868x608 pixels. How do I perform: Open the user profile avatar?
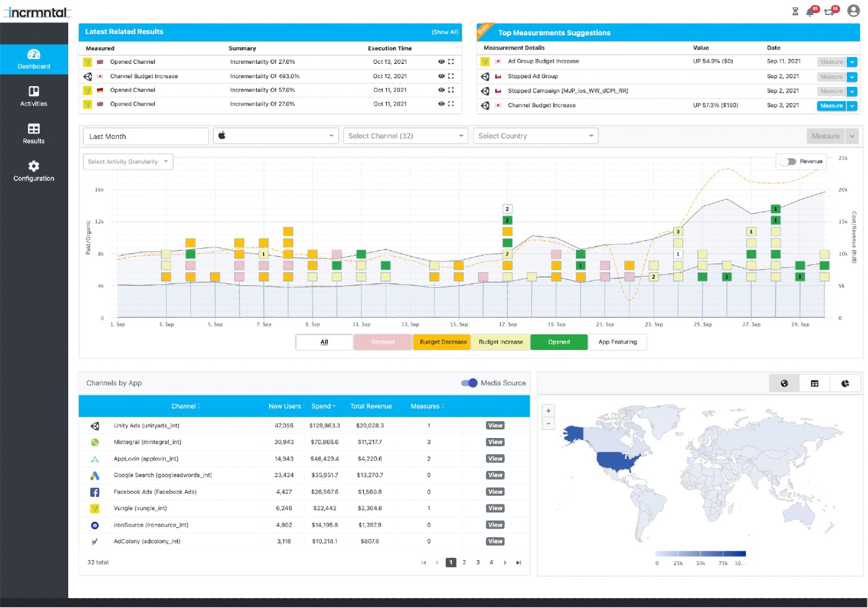click(x=854, y=11)
